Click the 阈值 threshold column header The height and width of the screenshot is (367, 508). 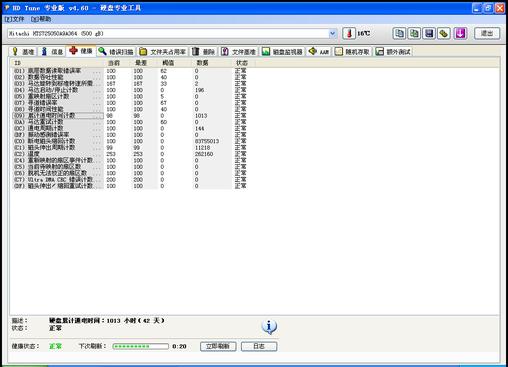(x=175, y=63)
